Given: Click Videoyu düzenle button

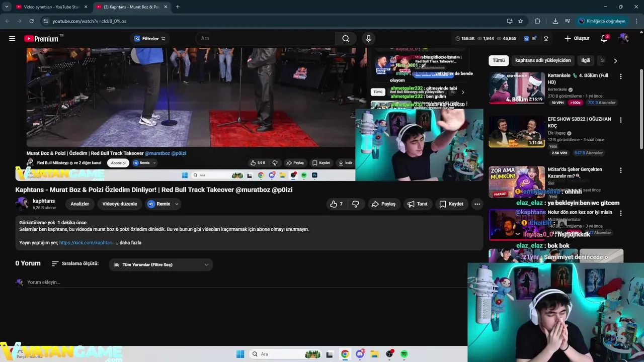Looking at the screenshot, I should (x=120, y=204).
